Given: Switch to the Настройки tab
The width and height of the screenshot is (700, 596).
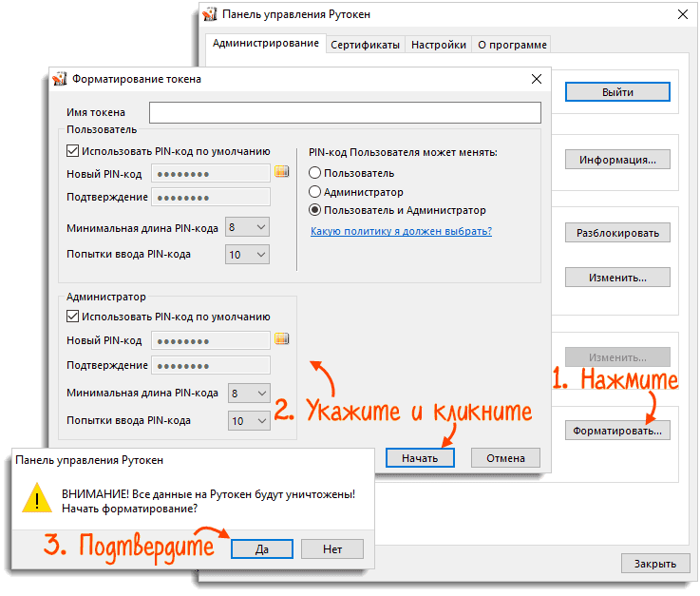Looking at the screenshot, I should pos(440,45).
